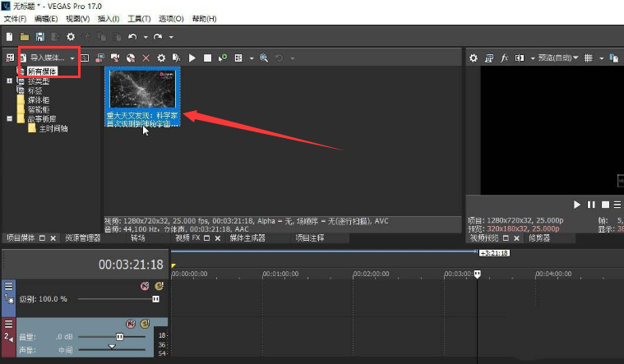Switch to the 转场 tab
Screen dimensions: 624x364
[x=137, y=238]
